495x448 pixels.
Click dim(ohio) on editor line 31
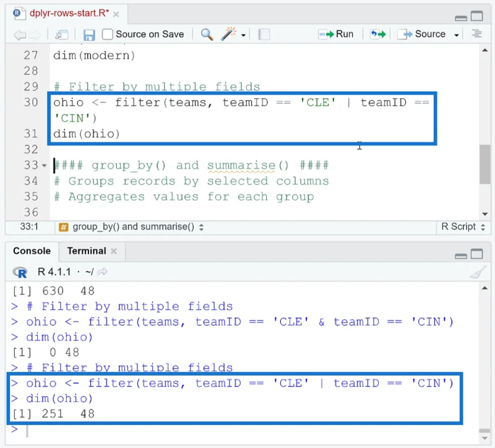point(87,134)
